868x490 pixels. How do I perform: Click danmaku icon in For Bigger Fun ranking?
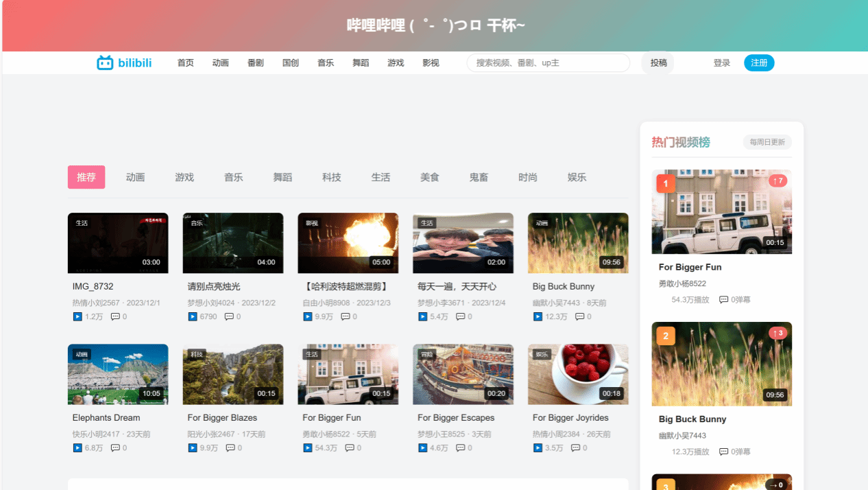(723, 300)
